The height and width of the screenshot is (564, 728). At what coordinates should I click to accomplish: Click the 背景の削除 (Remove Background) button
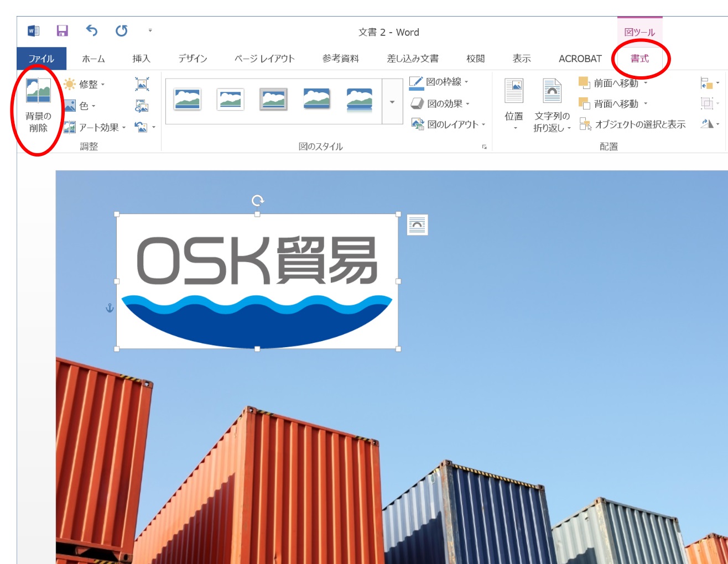coord(38,105)
